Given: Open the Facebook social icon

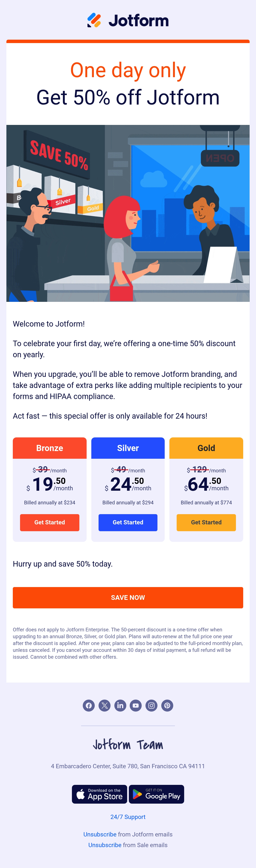Looking at the screenshot, I should (89, 705).
